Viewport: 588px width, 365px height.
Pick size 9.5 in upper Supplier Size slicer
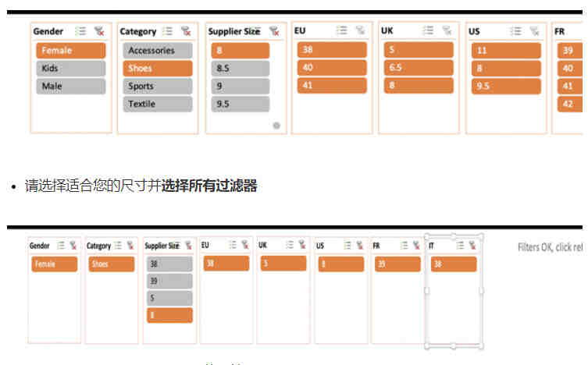[x=241, y=104]
